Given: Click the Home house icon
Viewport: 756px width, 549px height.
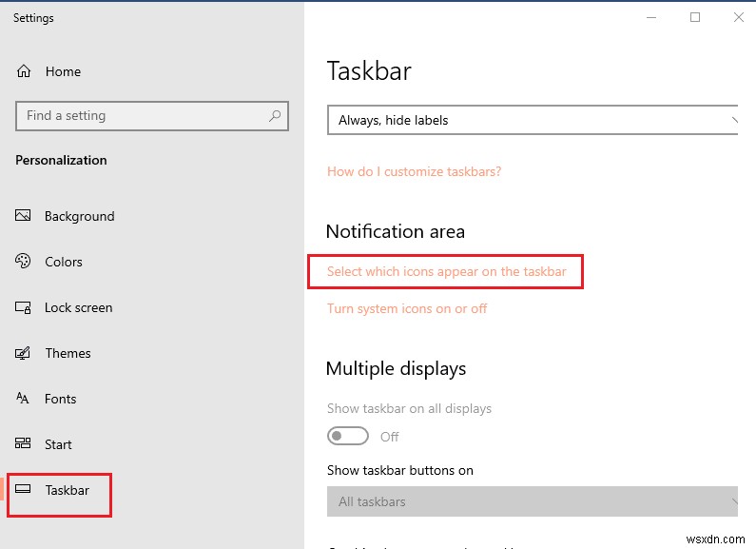Looking at the screenshot, I should 24,71.
